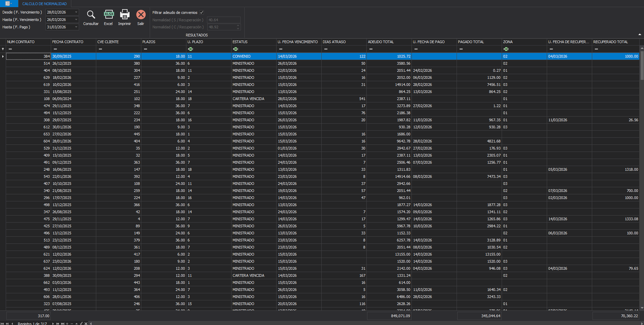The width and height of the screenshot is (644, 325).
Task: Export results with the Excel icon
Action: (108, 15)
